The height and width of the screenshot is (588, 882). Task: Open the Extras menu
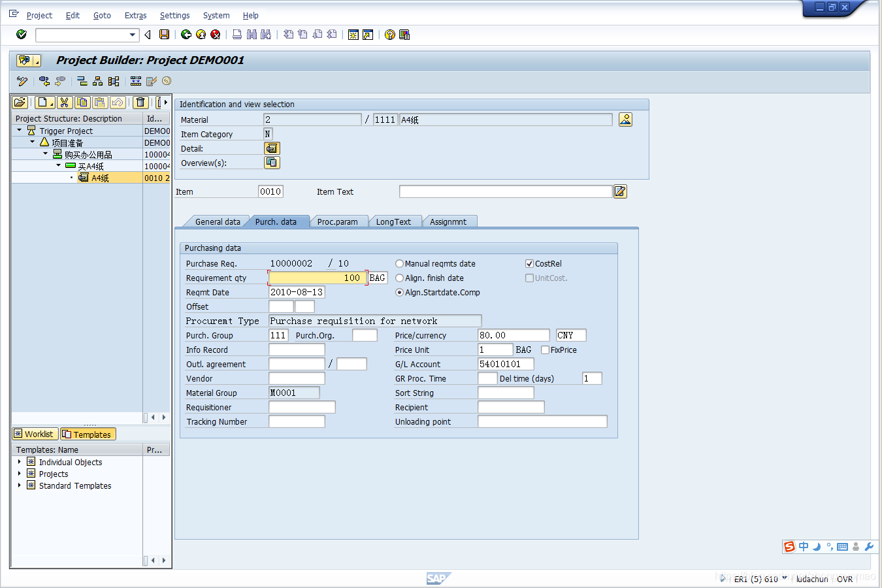[135, 15]
